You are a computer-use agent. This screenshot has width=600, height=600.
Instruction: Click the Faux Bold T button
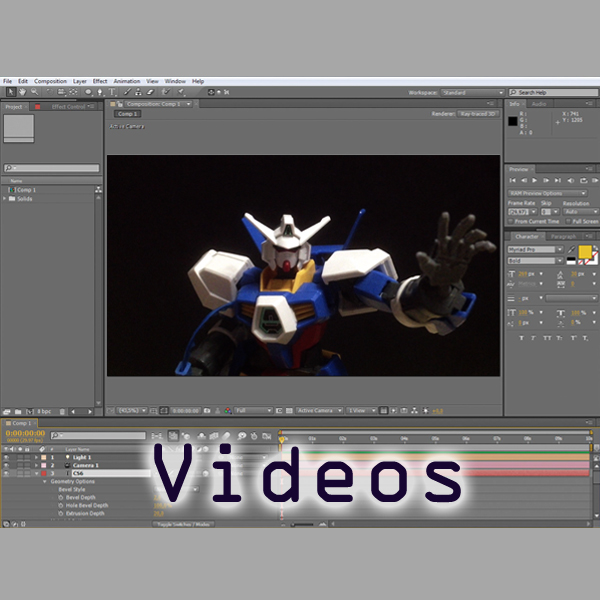point(521,338)
